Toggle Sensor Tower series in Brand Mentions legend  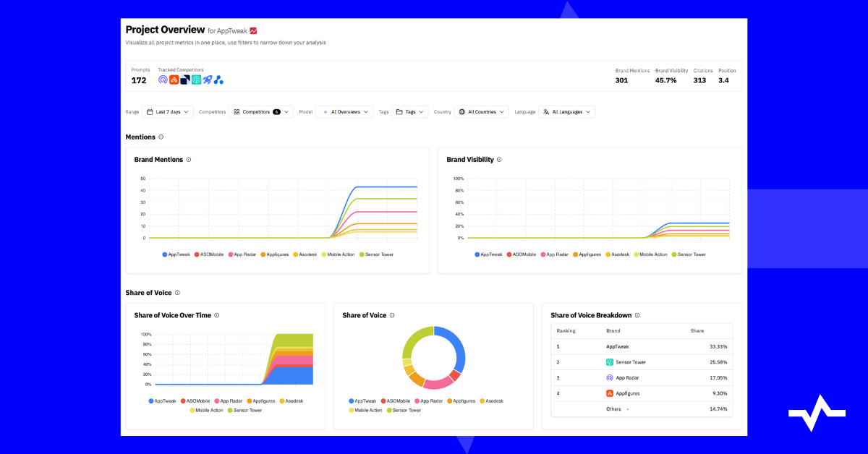tap(377, 254)
